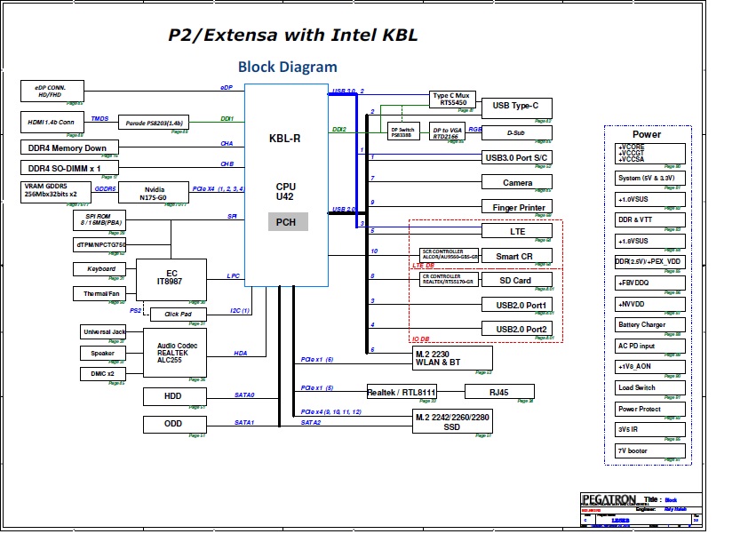
Task: Select the "+FBVDDQ" power block
Action: (x=650, y=283)
